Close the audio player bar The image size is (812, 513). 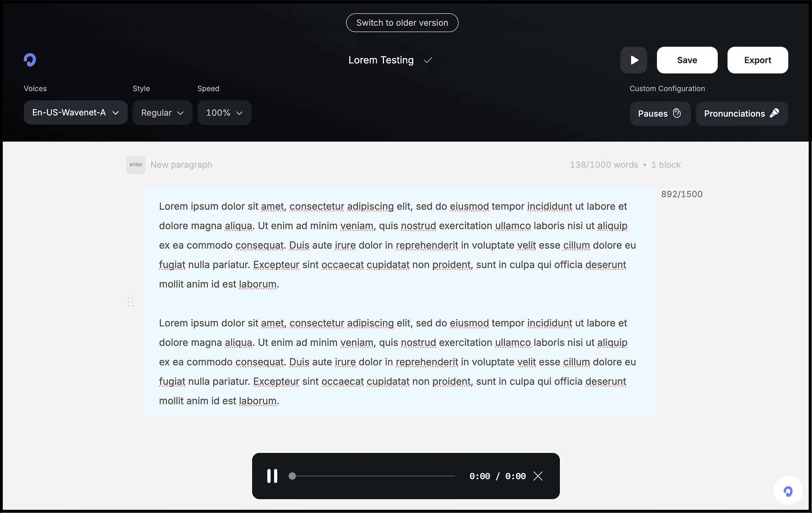tap(538, 476)
